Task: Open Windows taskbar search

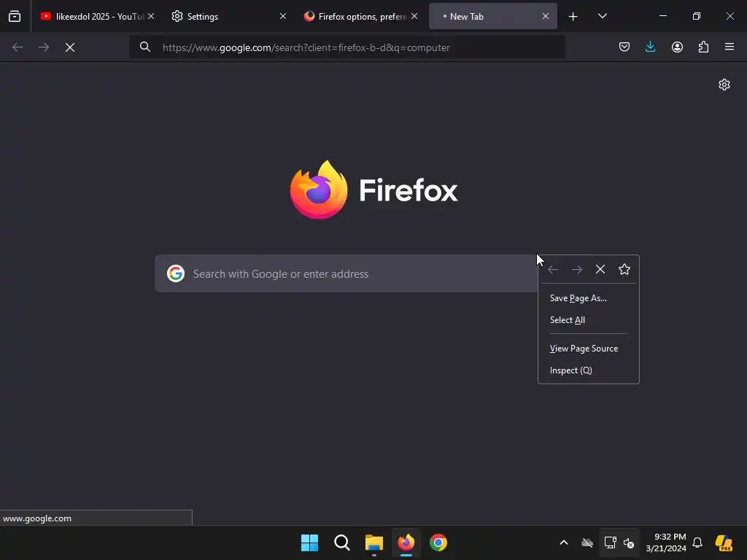Action: pos(341,542)
